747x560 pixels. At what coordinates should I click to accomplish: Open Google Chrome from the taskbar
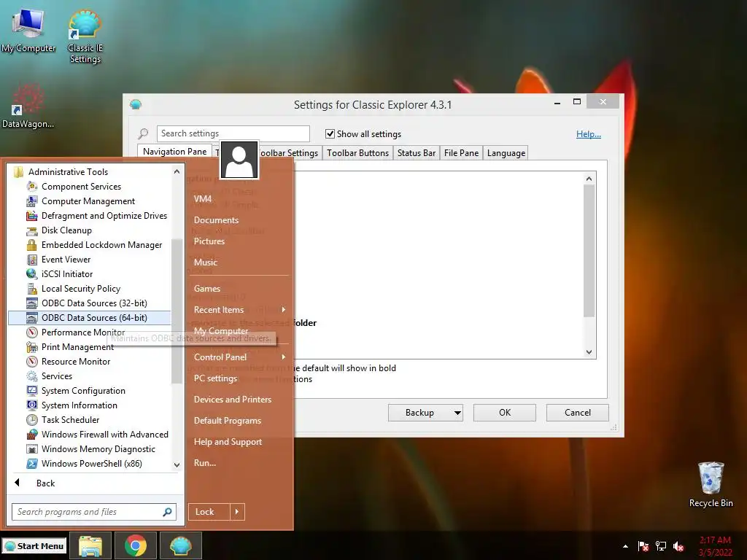coord(135,545)
